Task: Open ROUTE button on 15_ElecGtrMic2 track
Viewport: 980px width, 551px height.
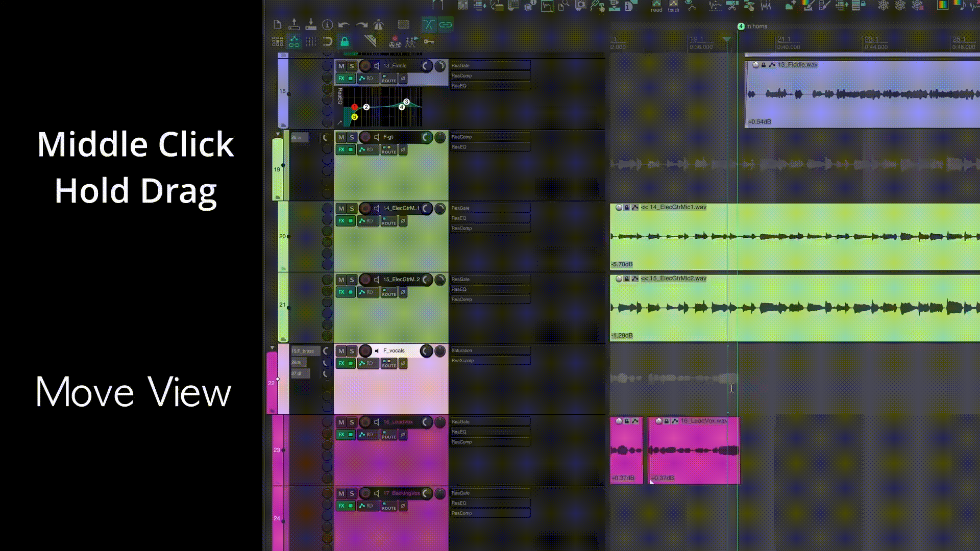Action: click(x=389, y=292)
